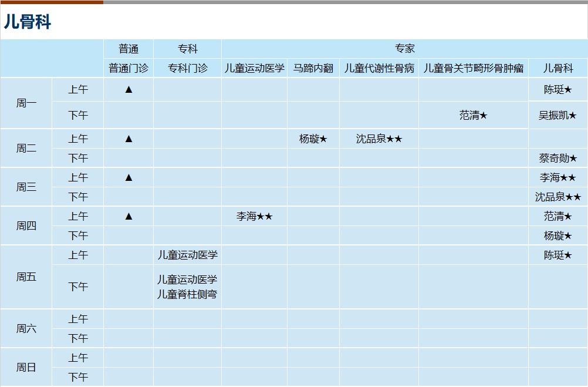This screenshot has width=588, height=387.
Task: Click the Thursday morning ▲ general clinic marker
Action: coord(129,216)
